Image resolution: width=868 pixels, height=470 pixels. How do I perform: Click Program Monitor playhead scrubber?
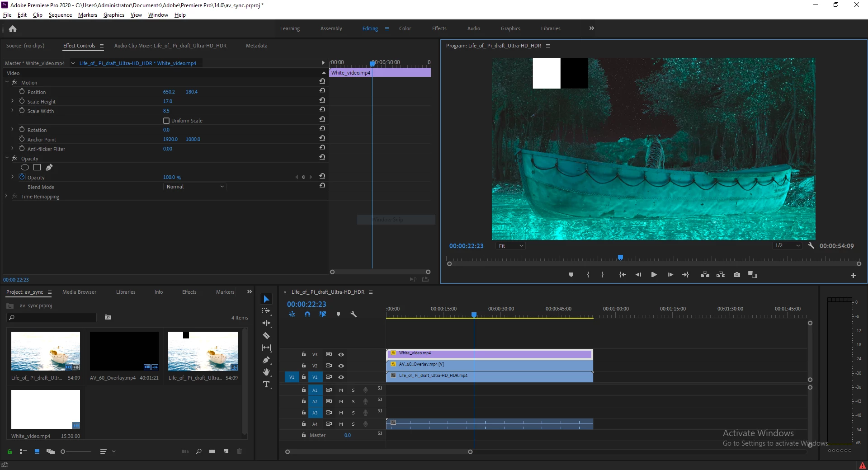(621, 258)
